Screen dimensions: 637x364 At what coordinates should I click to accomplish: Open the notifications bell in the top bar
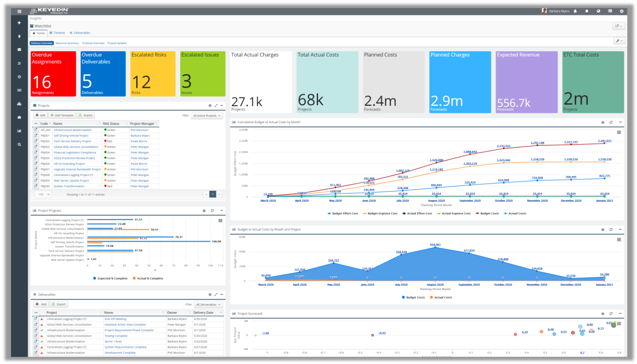click(575, 11)
